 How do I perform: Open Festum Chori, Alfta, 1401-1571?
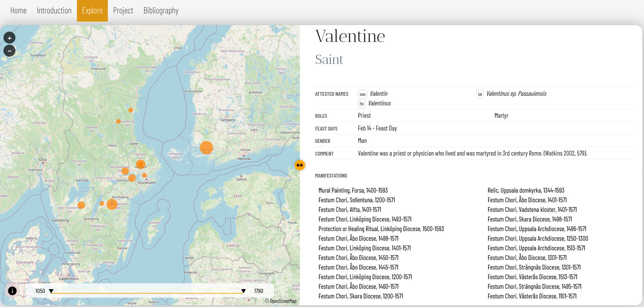350,210
